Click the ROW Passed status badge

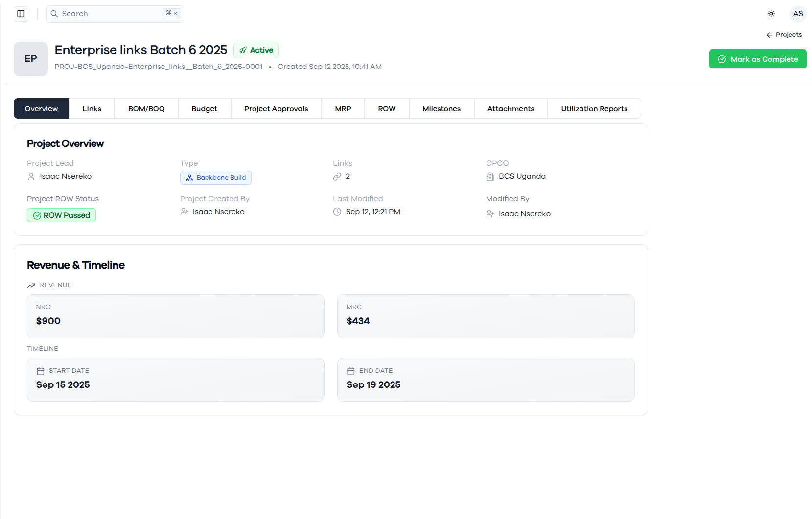(x=61, y=215)
